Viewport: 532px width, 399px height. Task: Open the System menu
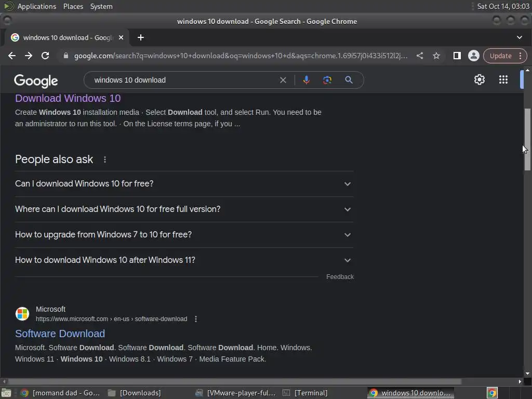tap(101, 6)
